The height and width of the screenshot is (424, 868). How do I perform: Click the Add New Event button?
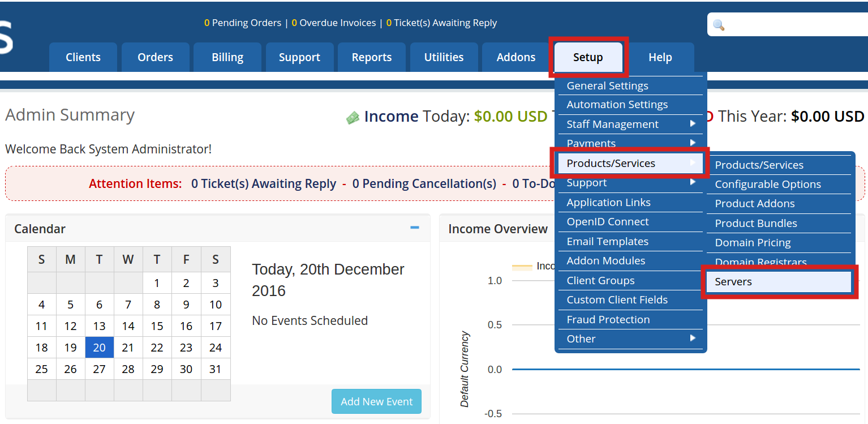[376, 401]
